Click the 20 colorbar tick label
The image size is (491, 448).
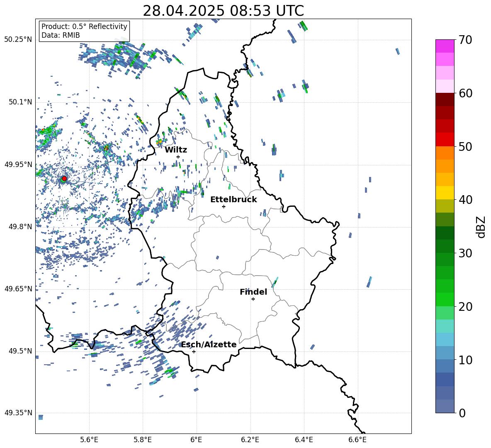(x=465, y=307)
